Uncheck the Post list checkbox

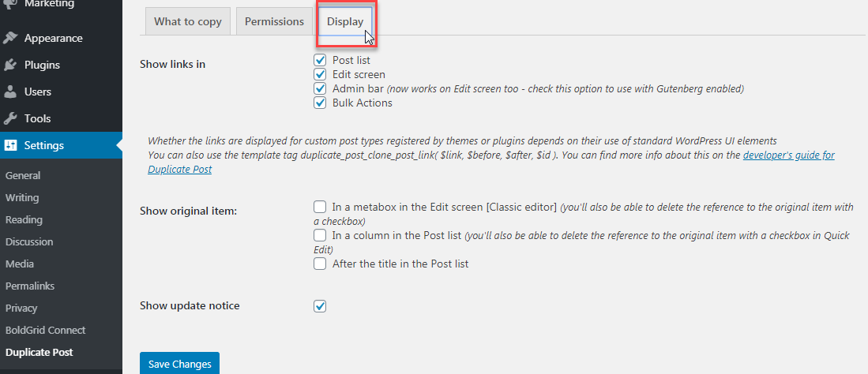point(320,60)
